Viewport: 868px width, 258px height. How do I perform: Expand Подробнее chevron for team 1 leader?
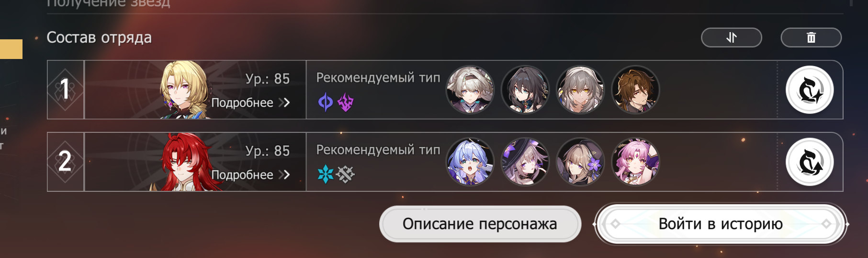coord(287,103)
